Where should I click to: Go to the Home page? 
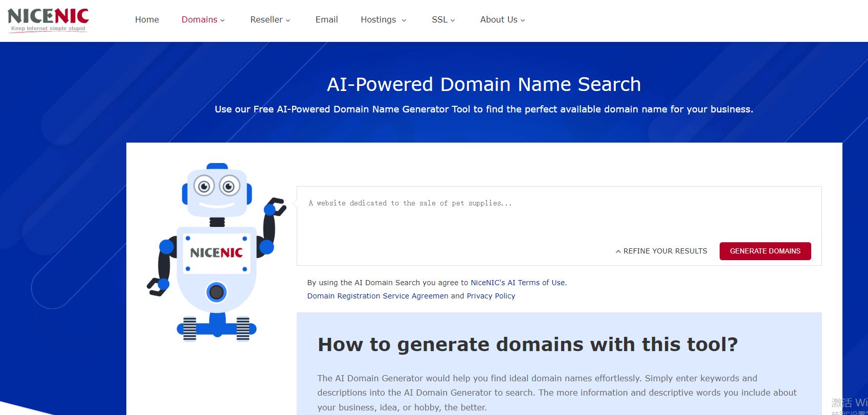147,19
